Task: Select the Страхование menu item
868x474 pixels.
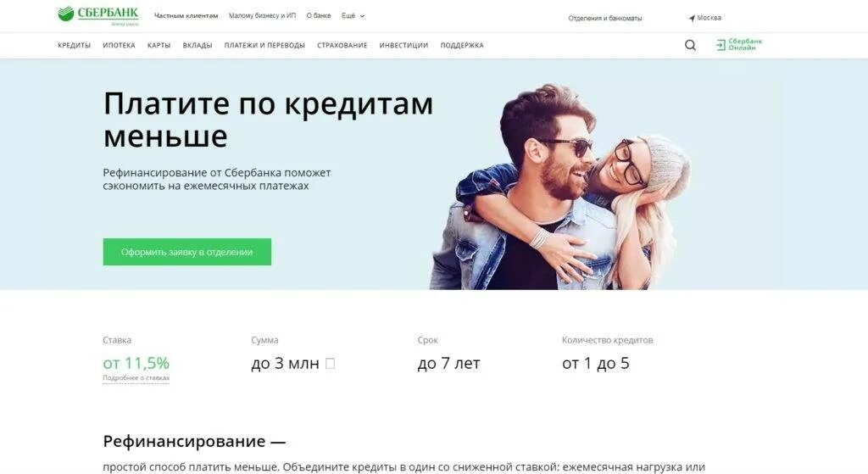Action: click(x=342, y=46)
